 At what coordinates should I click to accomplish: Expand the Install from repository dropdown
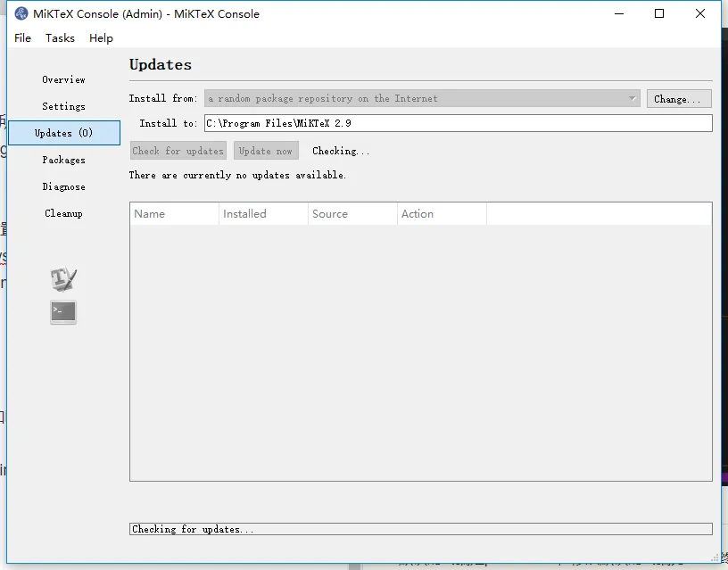[x=422, y=98]
